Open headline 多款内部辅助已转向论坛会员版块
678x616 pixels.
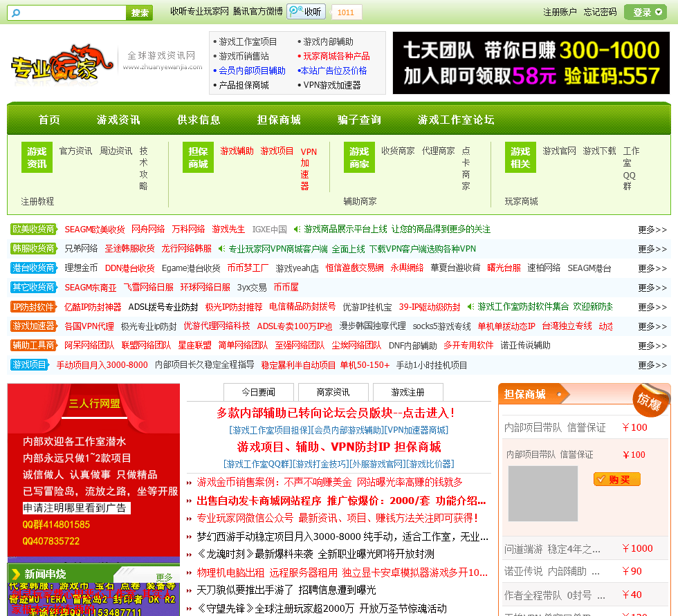tap(336, 413)
